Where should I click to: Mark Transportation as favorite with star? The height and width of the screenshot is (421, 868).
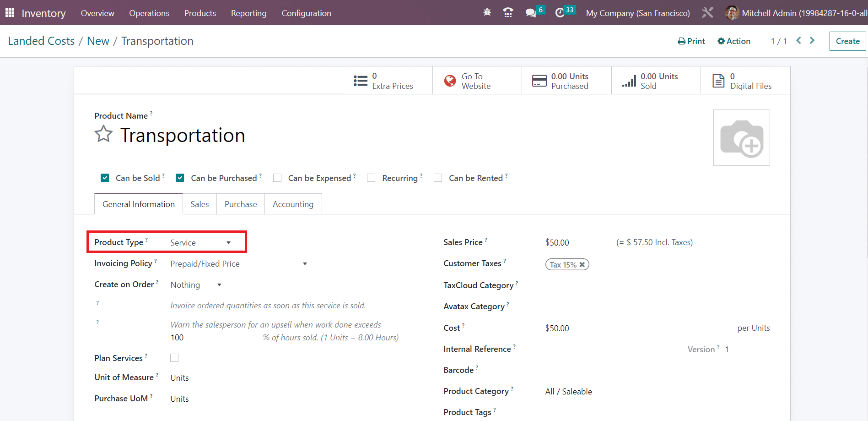[x=103, y=134]
